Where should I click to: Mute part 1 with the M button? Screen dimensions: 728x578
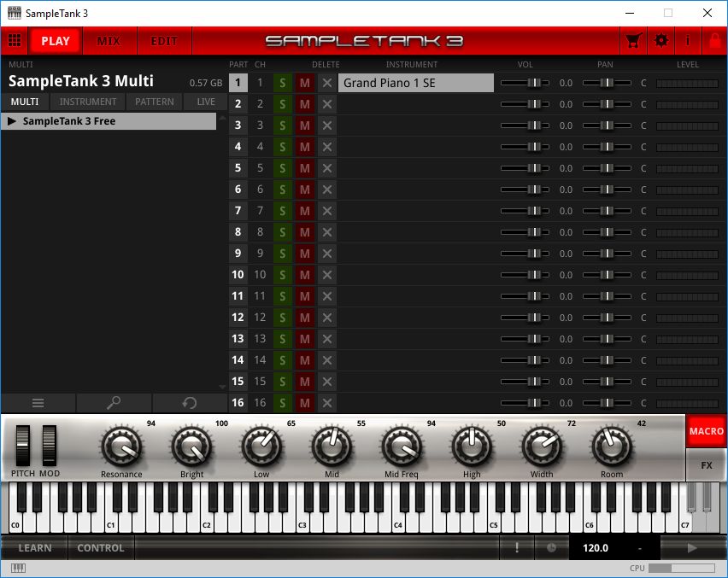[304, 83]
